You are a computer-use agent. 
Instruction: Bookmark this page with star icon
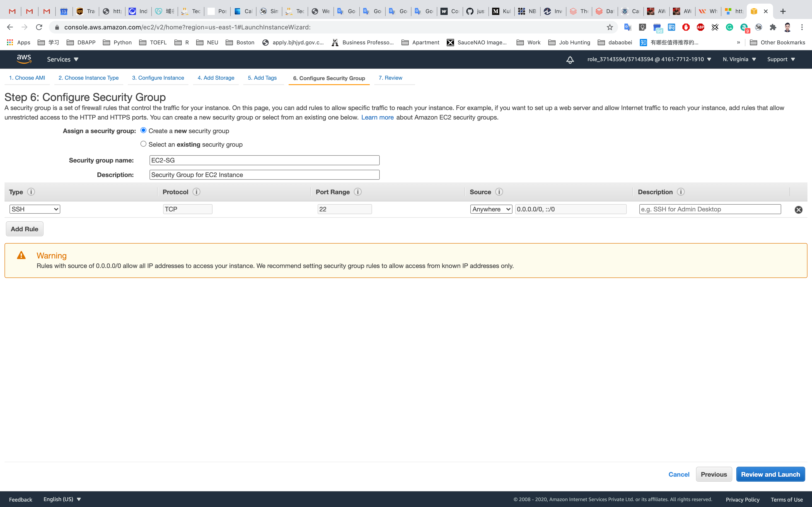[610, 27]
